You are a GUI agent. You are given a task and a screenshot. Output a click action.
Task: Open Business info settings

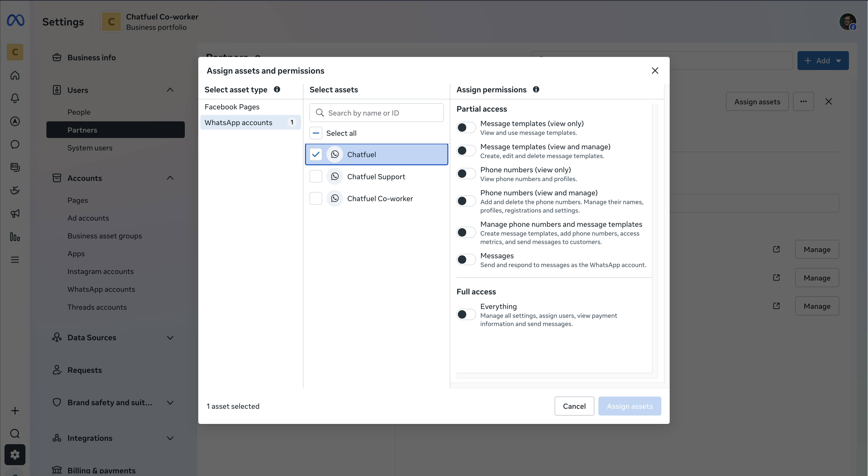(x=91, y=58)
